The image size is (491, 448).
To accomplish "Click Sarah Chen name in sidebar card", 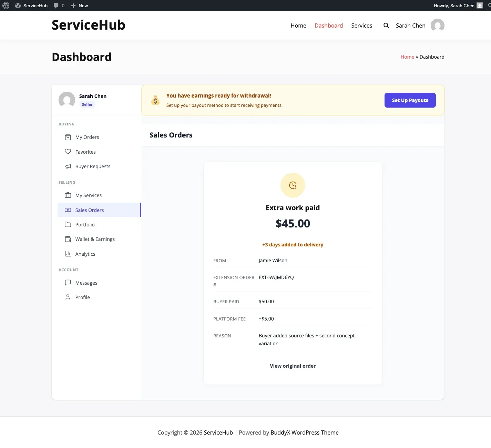I will 93,96.
